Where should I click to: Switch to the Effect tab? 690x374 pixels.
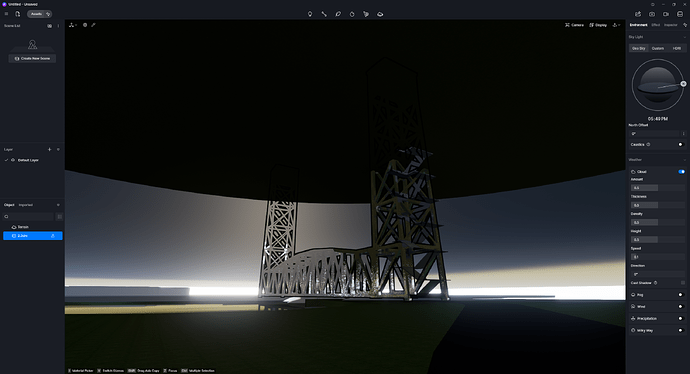pyautogui.click(x=656, y=25)
